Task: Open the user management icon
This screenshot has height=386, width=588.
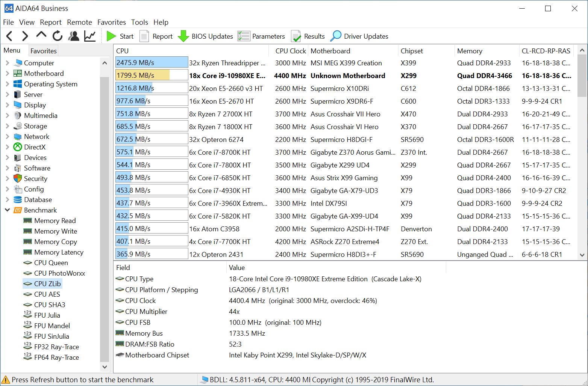Action: point(74,36)
